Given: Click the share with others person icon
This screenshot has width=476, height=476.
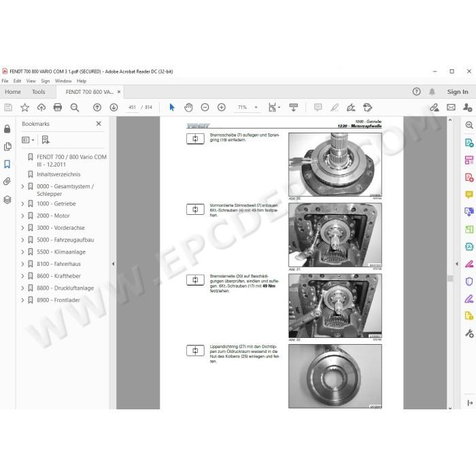Looking at the screenshot, I should [x=468, y=107].
